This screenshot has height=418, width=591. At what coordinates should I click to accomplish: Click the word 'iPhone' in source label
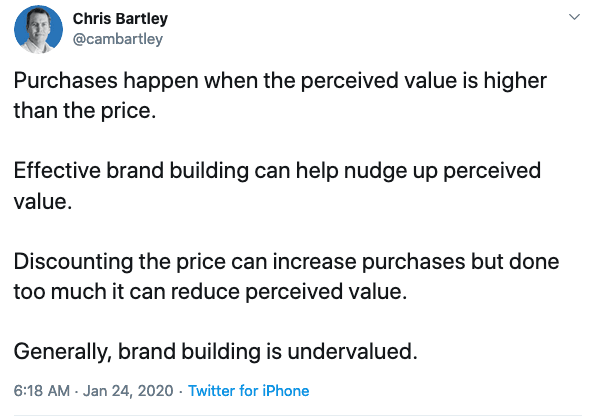286,391
